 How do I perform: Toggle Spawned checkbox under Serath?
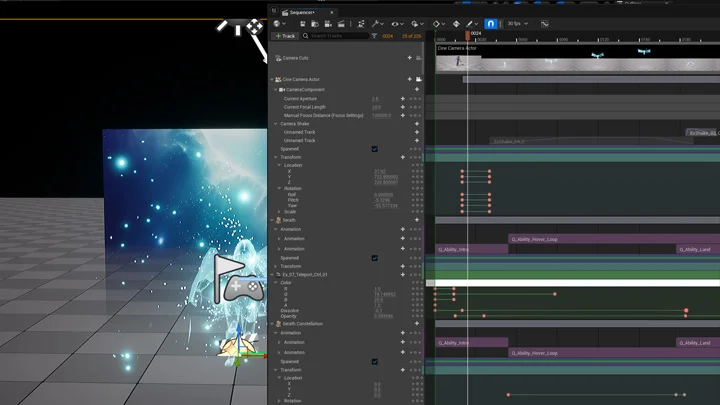[x=375, y=258]
